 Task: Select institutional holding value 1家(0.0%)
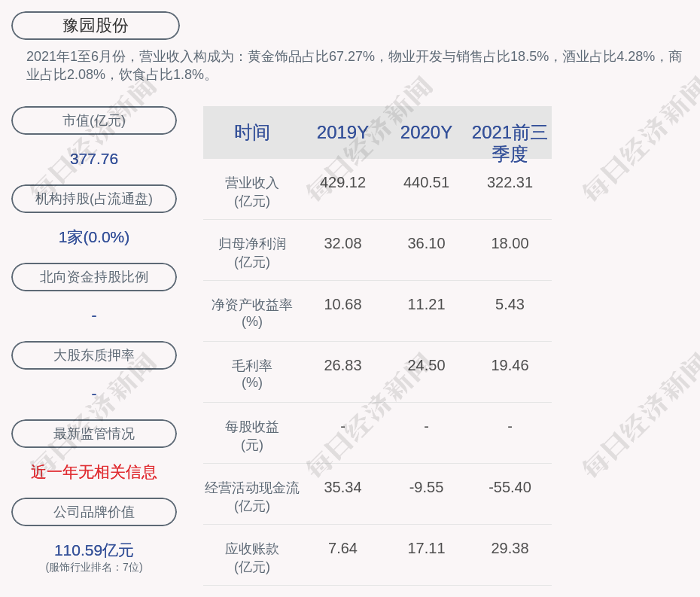[x=94, y=237]
